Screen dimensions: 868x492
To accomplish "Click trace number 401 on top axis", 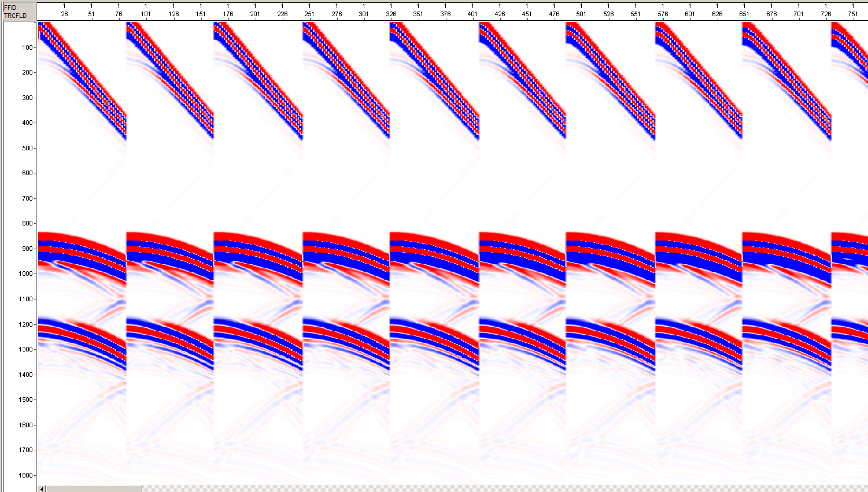I will [472, 14].
